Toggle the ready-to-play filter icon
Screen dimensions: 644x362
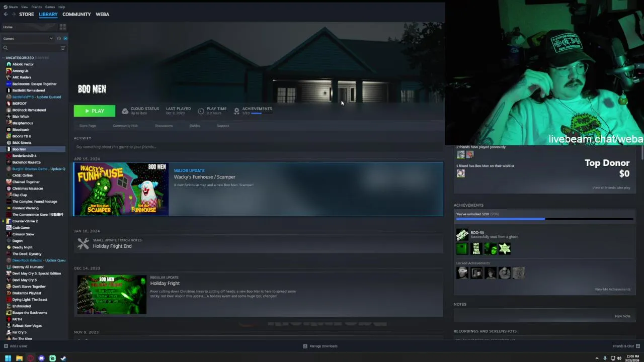(65, 38)
